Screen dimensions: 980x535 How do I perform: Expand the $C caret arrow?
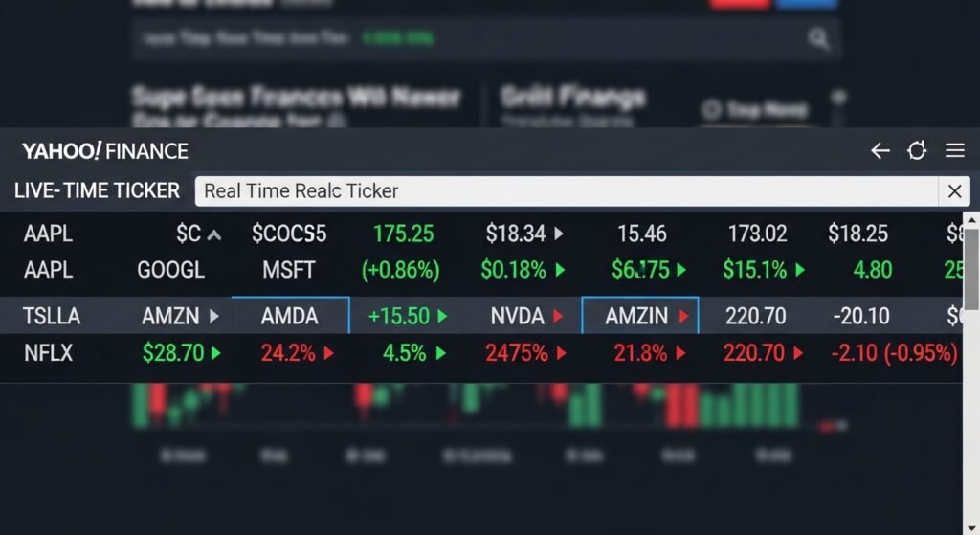(x=214, y=234)
